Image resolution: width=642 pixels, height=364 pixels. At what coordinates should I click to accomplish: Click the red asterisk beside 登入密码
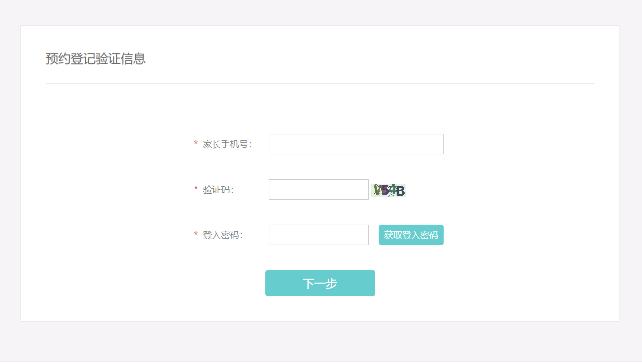click(x=196, y=235)
